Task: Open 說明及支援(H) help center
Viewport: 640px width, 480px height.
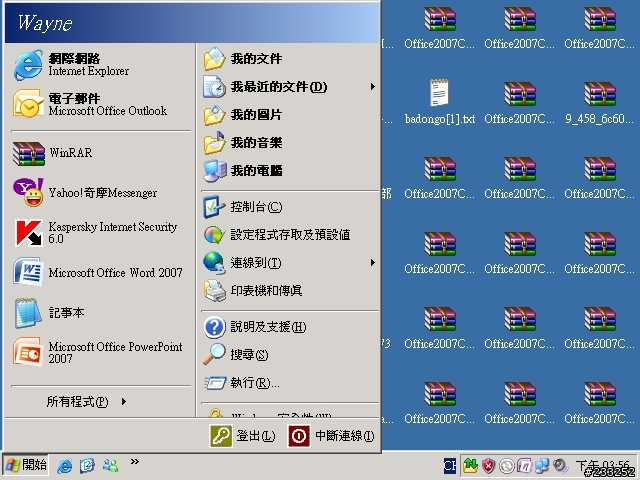Action: [290, 327]
